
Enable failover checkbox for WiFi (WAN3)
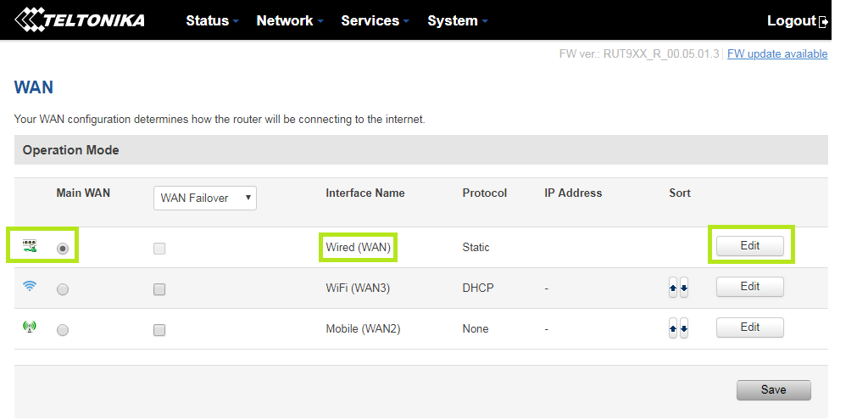pos(159,289)
